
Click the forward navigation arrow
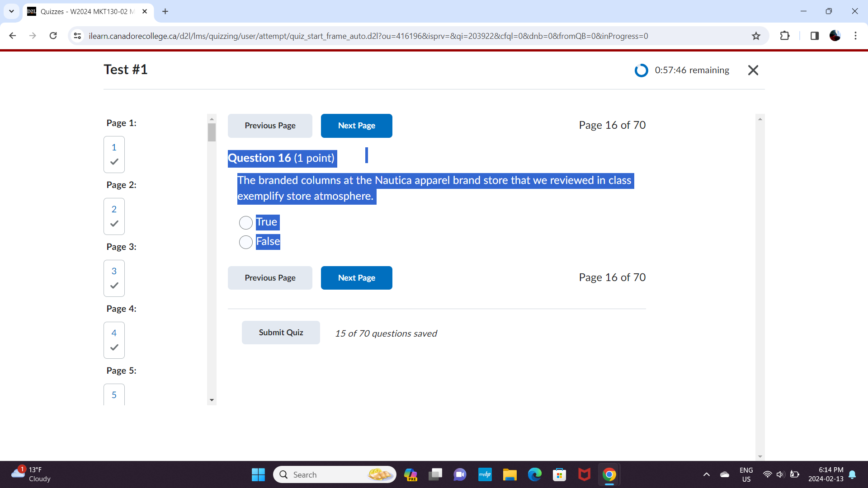tap(33, 36)
